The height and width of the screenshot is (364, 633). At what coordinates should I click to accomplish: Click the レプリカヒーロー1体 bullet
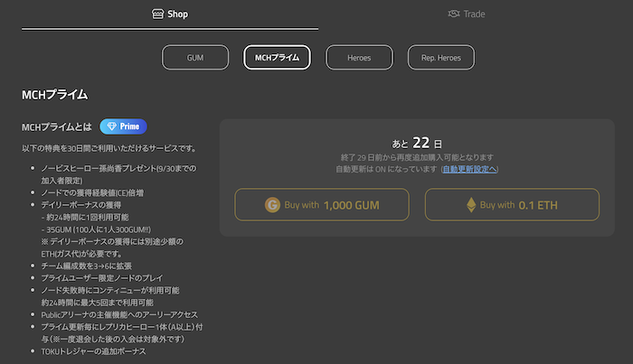point(122,333)
